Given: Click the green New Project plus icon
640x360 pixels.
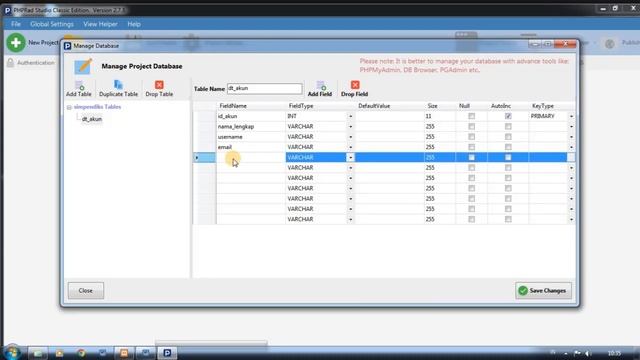Looking at the screenshot, I should click(16, 42).
